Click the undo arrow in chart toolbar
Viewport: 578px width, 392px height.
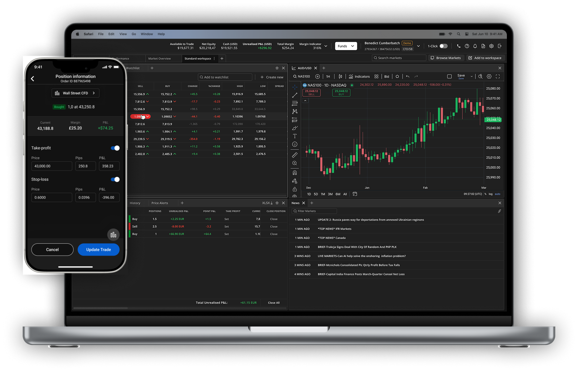[407, 77]
